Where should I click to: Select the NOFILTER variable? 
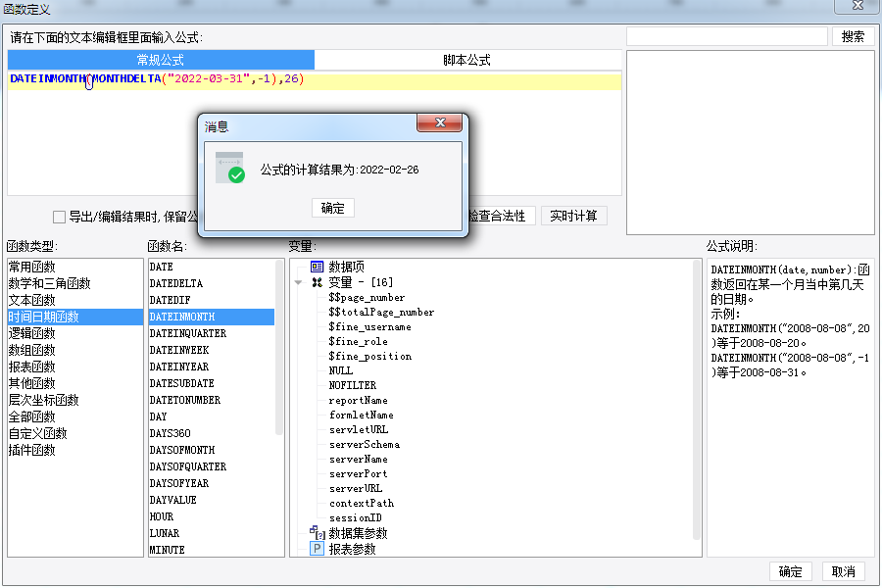(x=353, y=385)
